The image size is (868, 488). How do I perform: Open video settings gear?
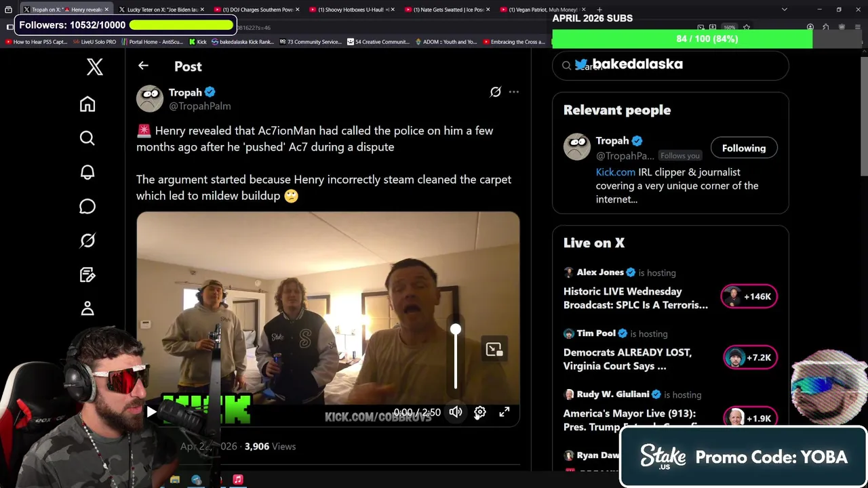coord(480,412)
